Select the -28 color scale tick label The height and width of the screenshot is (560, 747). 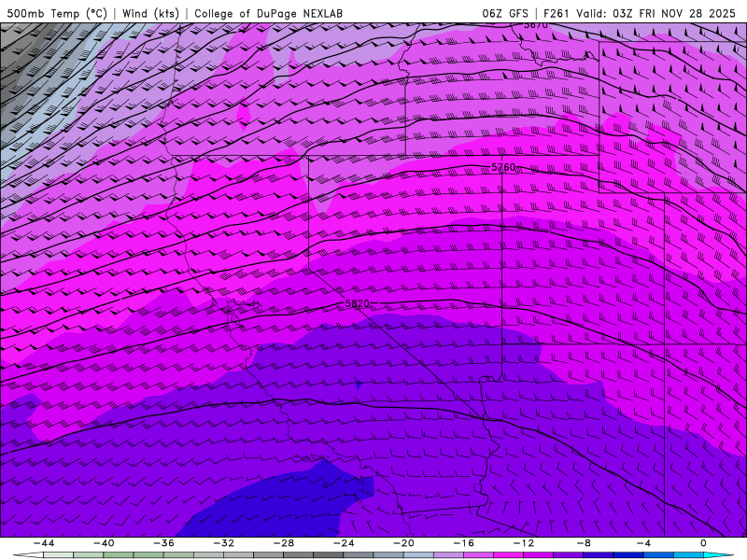(284, 543)
